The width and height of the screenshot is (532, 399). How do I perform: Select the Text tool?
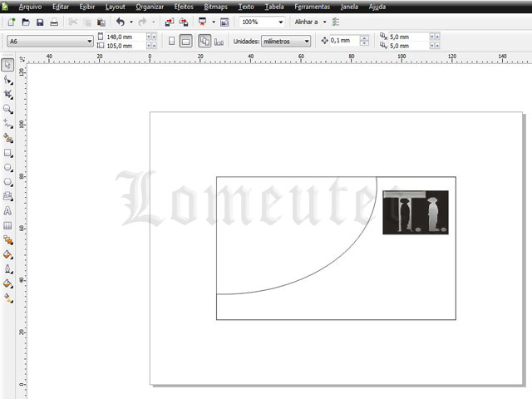(7, 210)
